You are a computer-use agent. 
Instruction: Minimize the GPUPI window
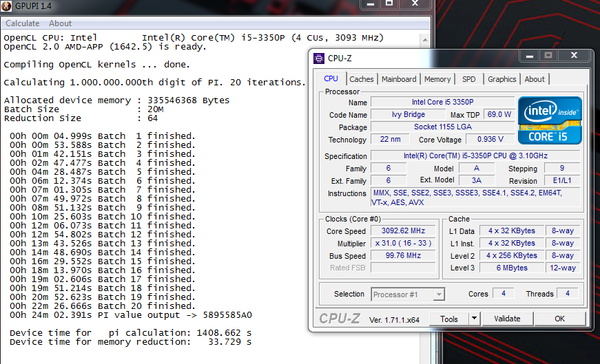371,4
